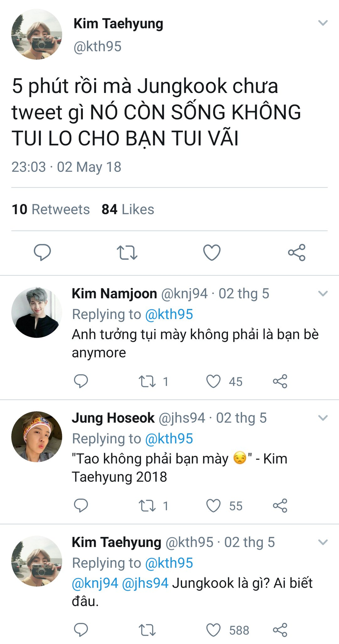This screenshot has width=339, height=644.
Task: Open options chevron on main tweet
Action: click(323, 23)
